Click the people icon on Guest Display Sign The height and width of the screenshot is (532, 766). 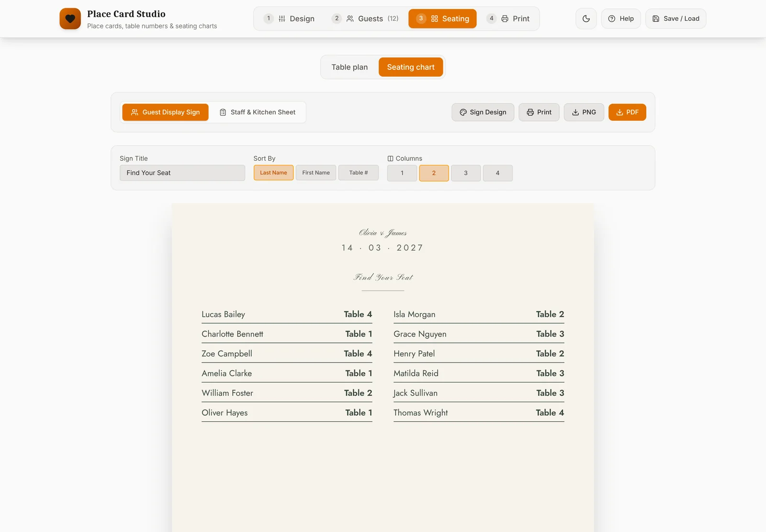point(135,112)
